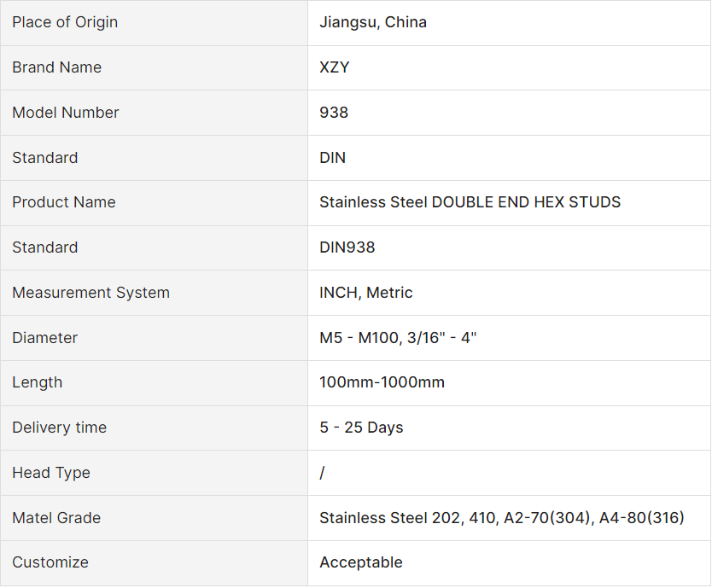Select the model number value "938"
This screenshot has width=712, height=588.
point(334,113)
